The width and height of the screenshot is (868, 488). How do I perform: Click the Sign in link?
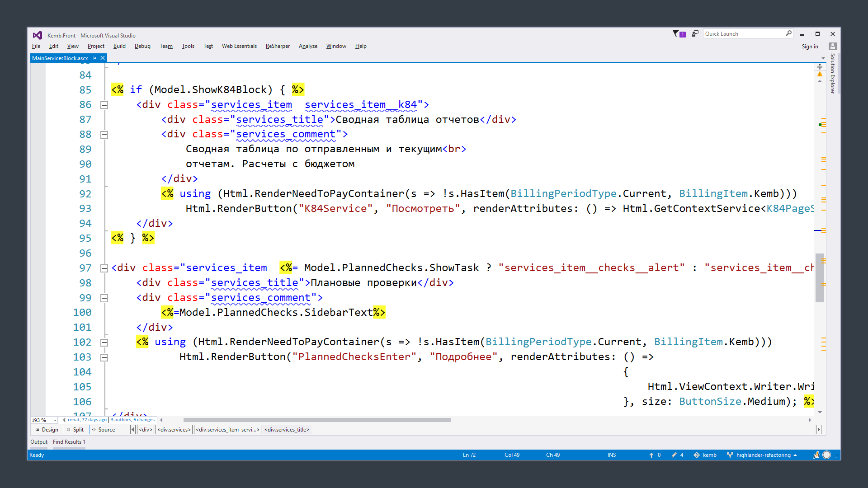[810, 46]
